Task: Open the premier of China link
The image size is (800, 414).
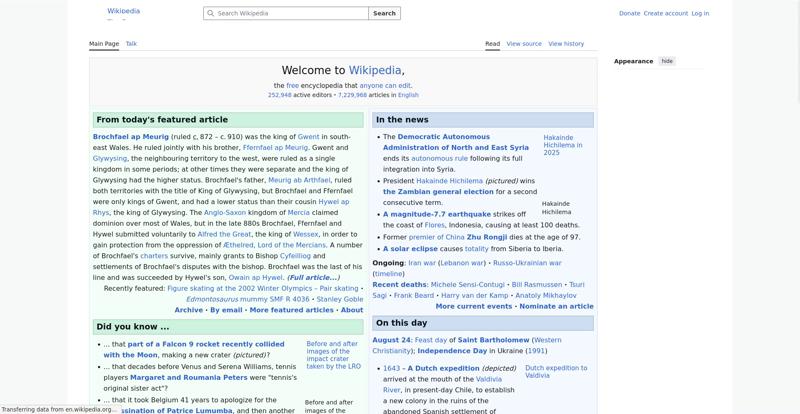Action: click(x=437, y=237)
